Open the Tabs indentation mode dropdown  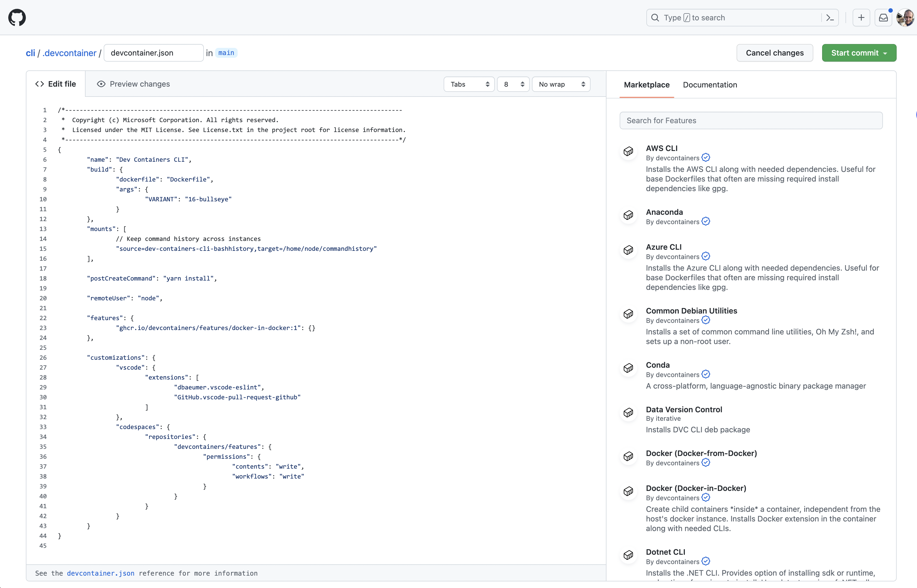[469, 84]
